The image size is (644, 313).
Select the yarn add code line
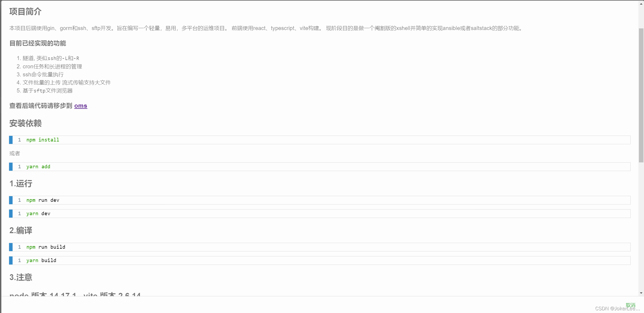pos(38,166)
